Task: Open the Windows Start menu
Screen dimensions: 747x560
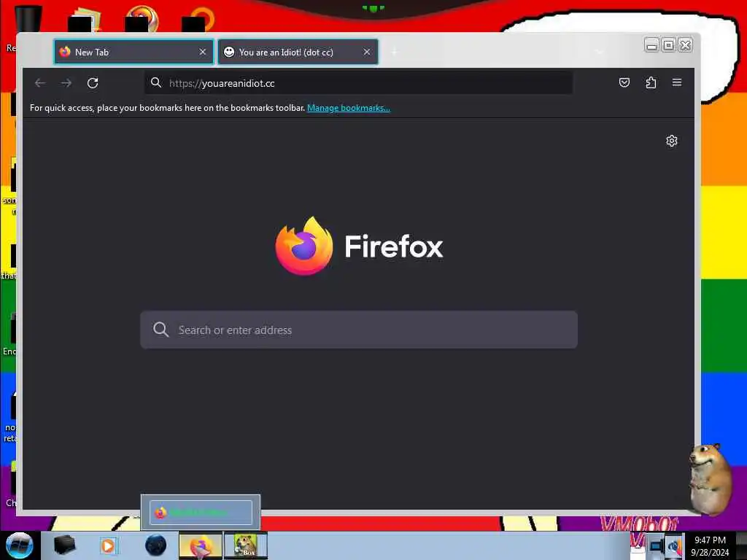Action: pyautogui.click(x=19, y=545)
